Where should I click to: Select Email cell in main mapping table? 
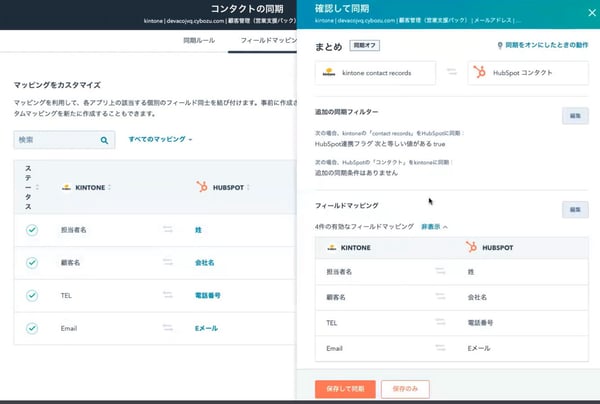(69, 328)
